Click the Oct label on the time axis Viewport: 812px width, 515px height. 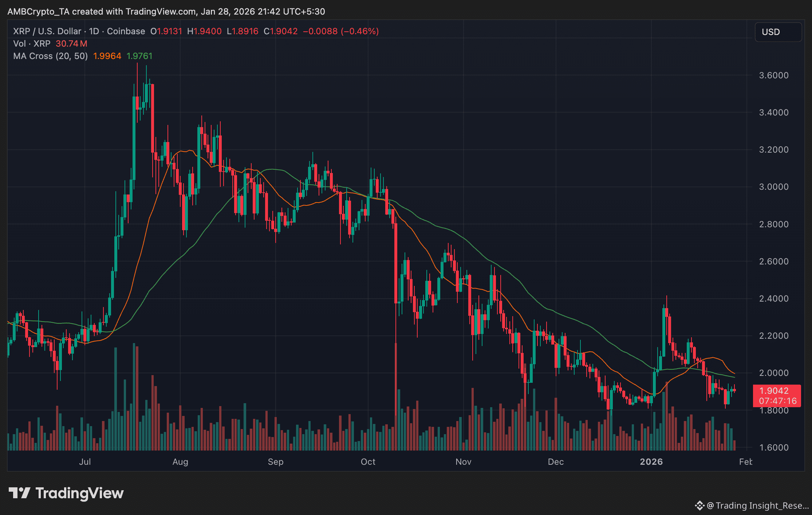click(368, 462)
